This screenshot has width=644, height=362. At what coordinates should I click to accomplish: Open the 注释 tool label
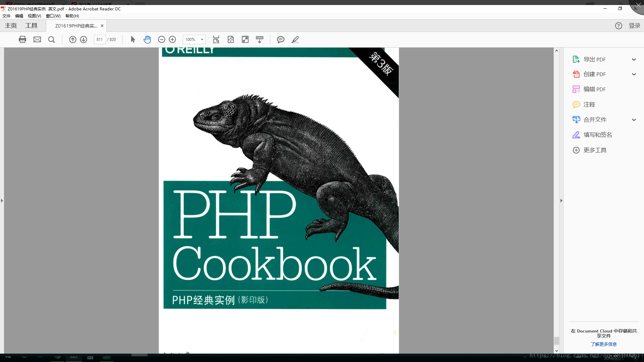(x=589, y=105)
